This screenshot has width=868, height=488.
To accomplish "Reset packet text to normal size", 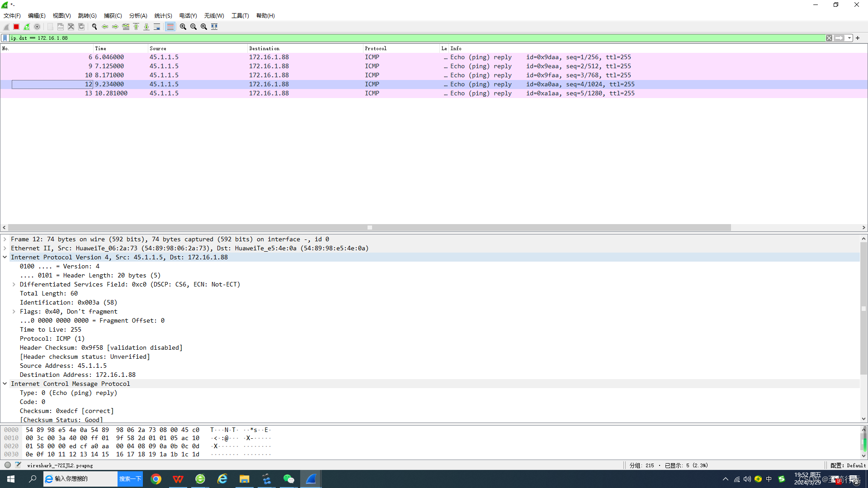I will coord(204,27).
